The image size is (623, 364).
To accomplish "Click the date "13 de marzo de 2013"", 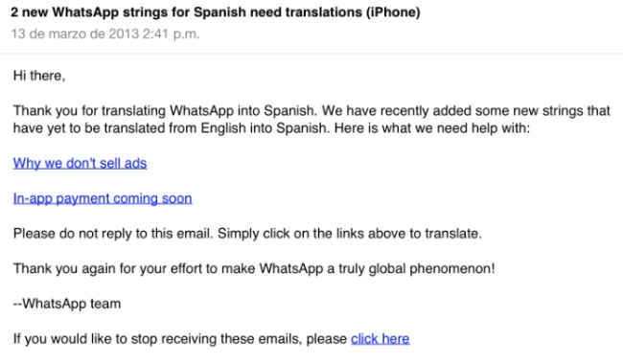I will coord(75,34).
